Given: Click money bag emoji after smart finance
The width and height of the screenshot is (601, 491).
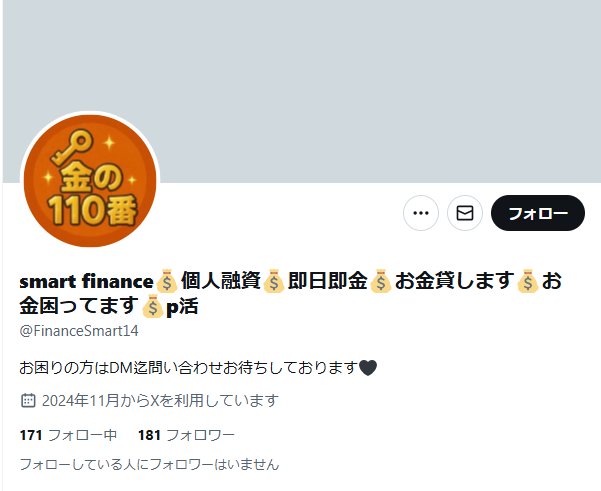Looking at the screenshot, I should pyautogui.click(x=167, y=281).
